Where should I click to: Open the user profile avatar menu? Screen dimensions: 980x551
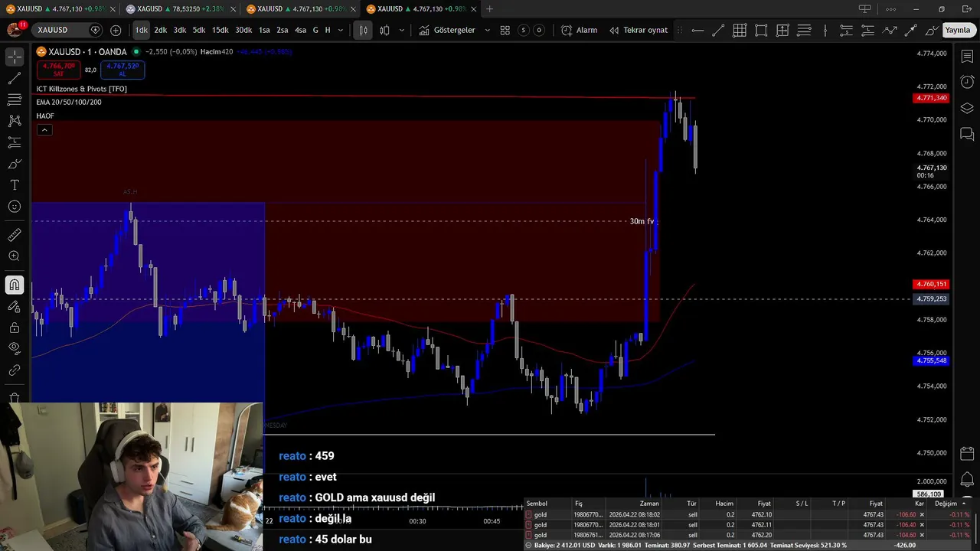coord(15,30)
